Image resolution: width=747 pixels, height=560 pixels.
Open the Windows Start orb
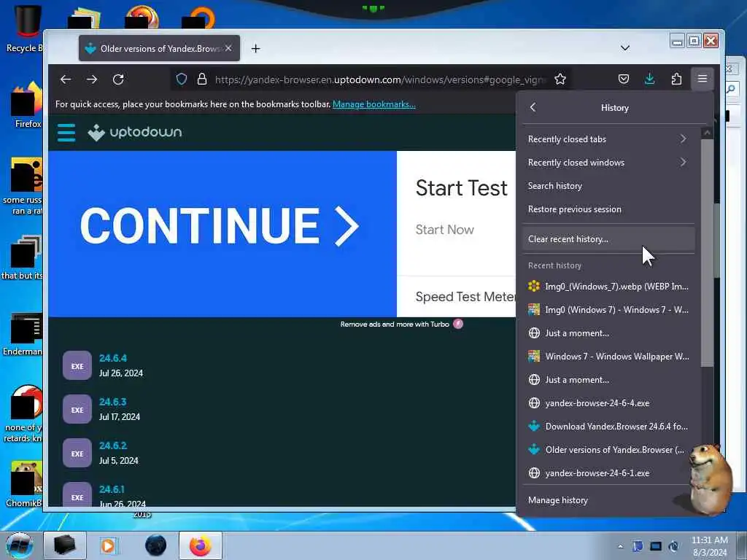coord(19,545)
